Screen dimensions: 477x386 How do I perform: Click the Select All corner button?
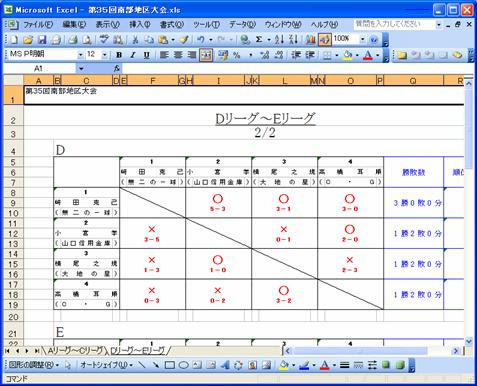pyautogui.click(x=13, y=80)
